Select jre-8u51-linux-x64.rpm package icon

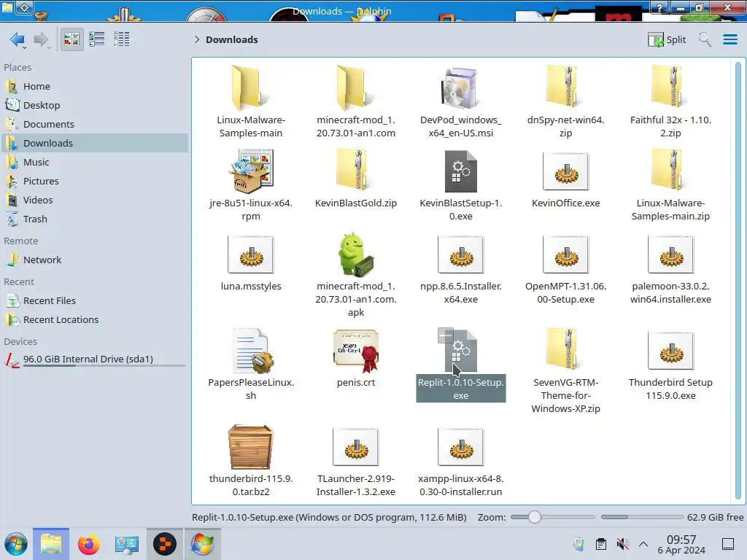click(251, 171)
